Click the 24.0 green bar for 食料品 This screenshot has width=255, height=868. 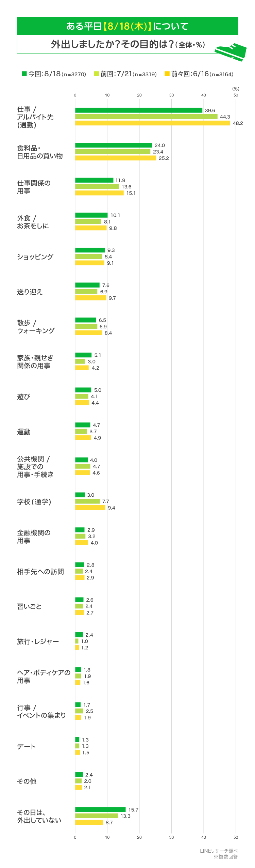(114, 145)
